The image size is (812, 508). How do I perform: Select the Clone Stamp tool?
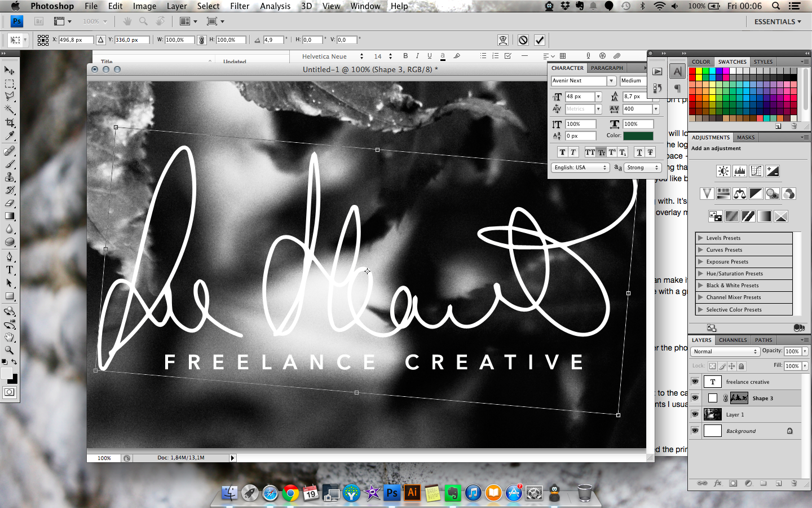[x=10, y=177]
